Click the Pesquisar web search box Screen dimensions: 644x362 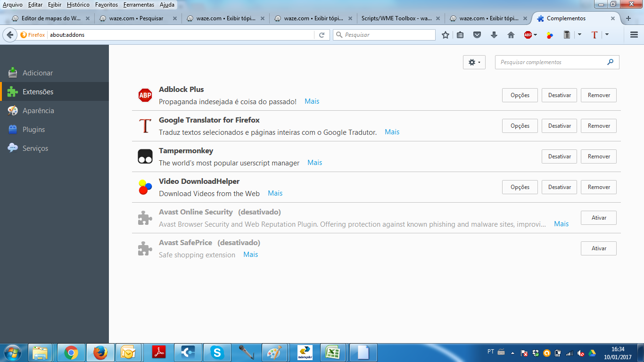point(384,35)
